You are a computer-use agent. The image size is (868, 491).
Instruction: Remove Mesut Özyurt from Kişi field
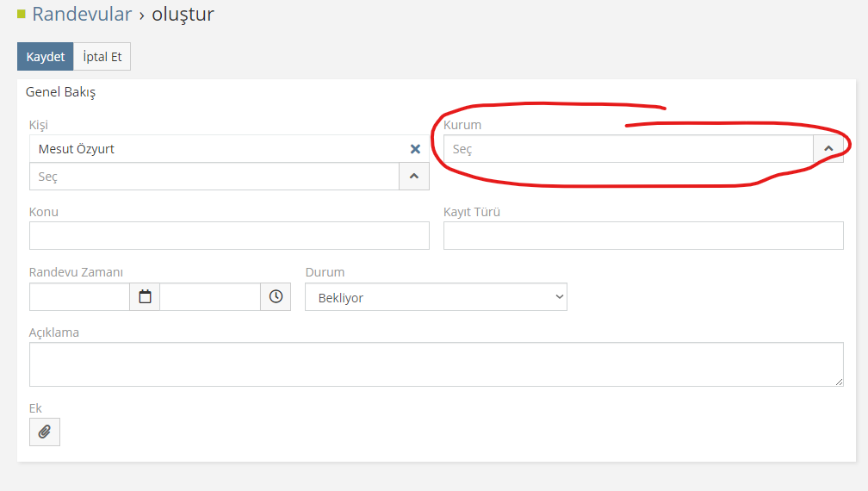click(415, 149)
